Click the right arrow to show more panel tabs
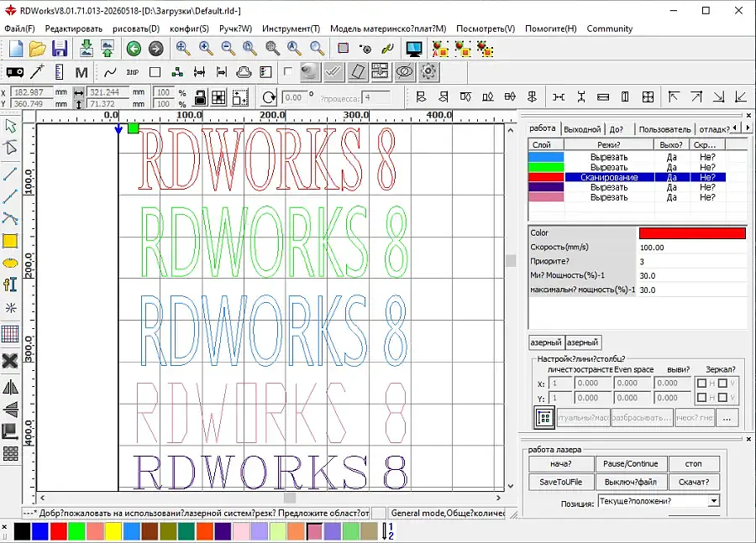Image resolution: width=756 pixels, height=543 pixels. (748, 128)
